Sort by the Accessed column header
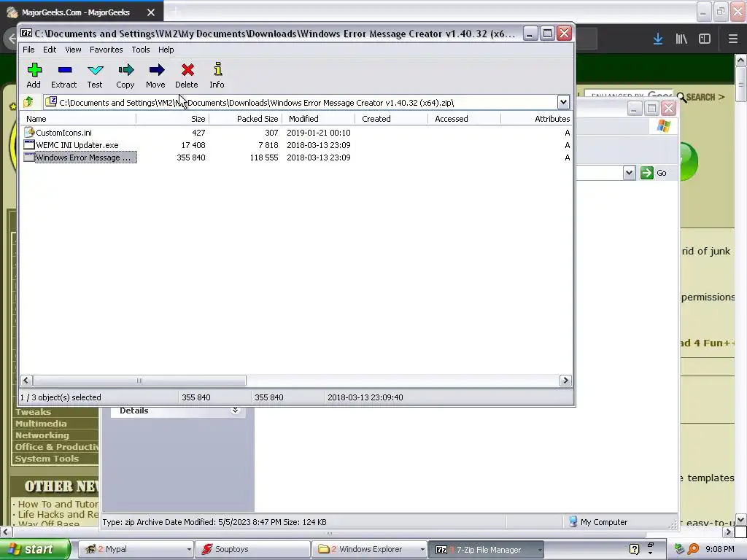 point(465,119)
